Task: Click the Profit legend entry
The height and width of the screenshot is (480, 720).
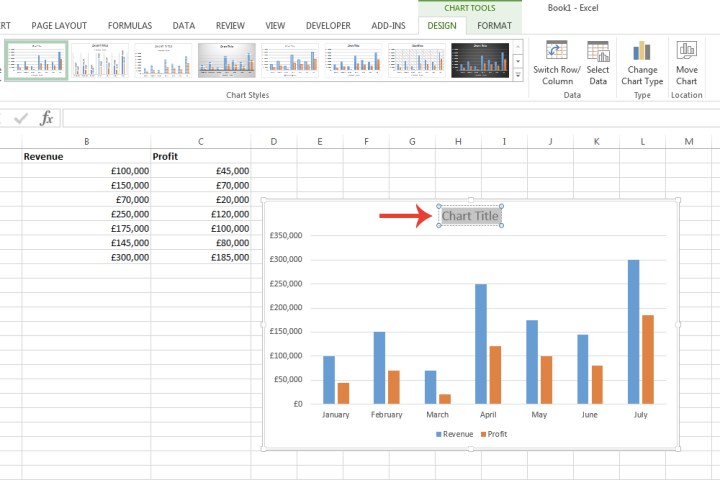Action: click(x=495, y=434)
